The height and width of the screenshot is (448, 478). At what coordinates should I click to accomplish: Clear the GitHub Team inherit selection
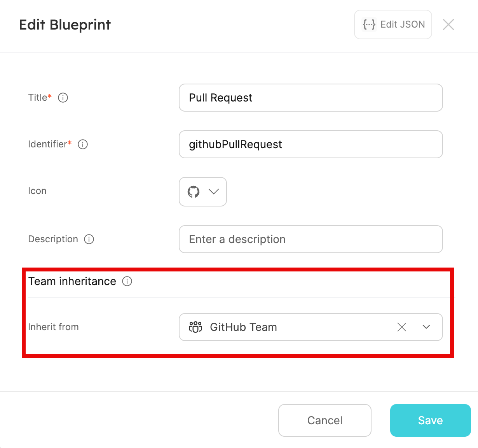point(402,327)
